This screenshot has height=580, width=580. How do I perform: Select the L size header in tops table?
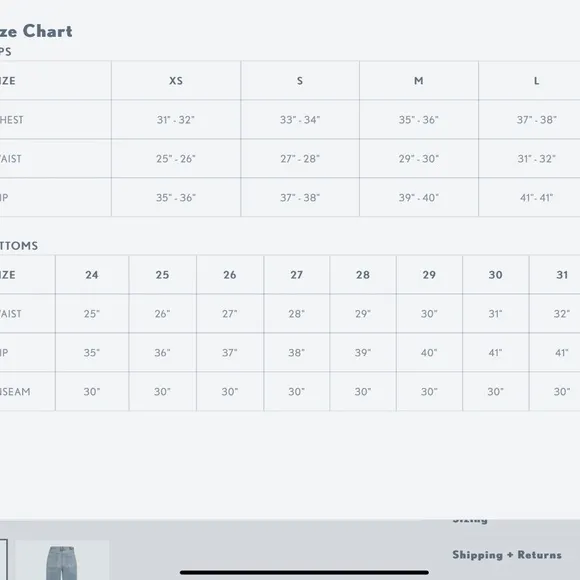[536, 81]
